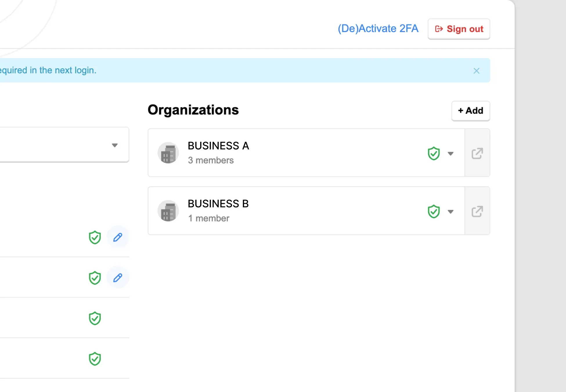
Task: Open BUSINESS A in external link
Action: [477, 153]
